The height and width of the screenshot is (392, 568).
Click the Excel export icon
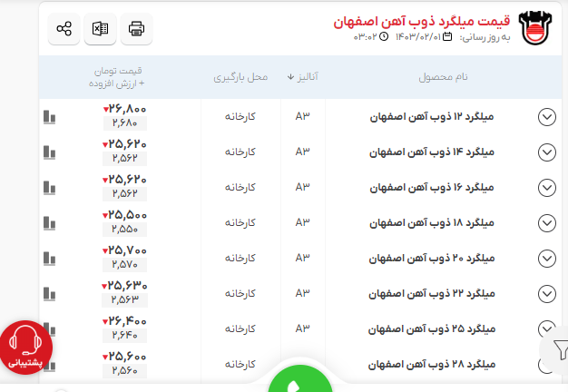[100, 29]
